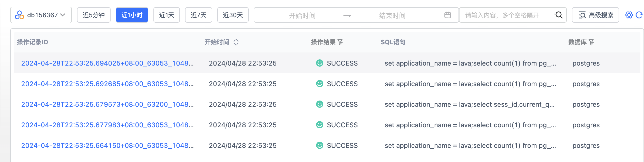644x162 pixels.
Task: Click the refresh icon
Action: pos(639,15)
